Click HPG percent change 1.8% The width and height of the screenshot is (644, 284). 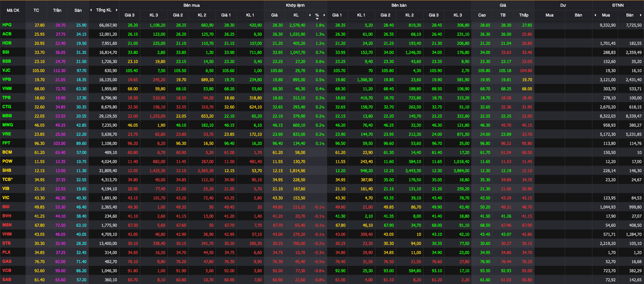click(x=320, y=25)
